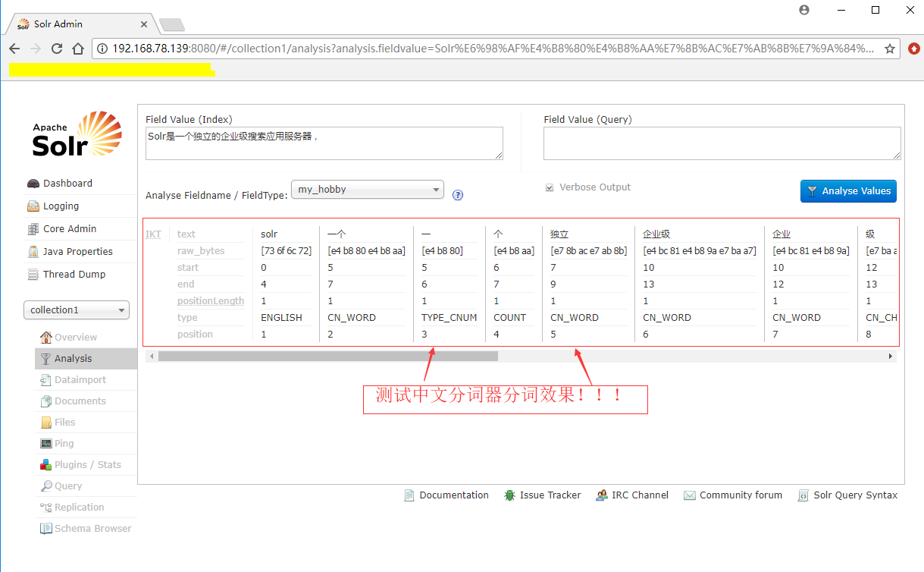
Task: Click the Dataimport icon
Action: pos(46,379)
